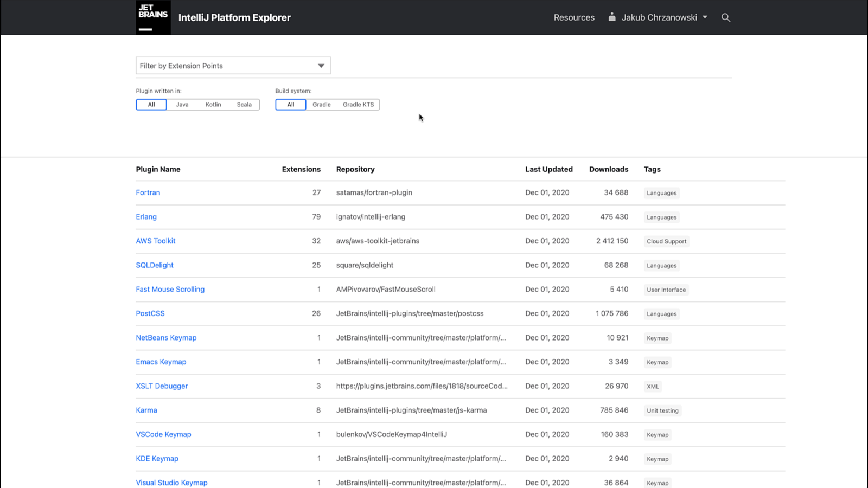Click the Languages tag in Erlang row
The height and width of the screenshot is (488, 868).
click(x=661, y=217)
